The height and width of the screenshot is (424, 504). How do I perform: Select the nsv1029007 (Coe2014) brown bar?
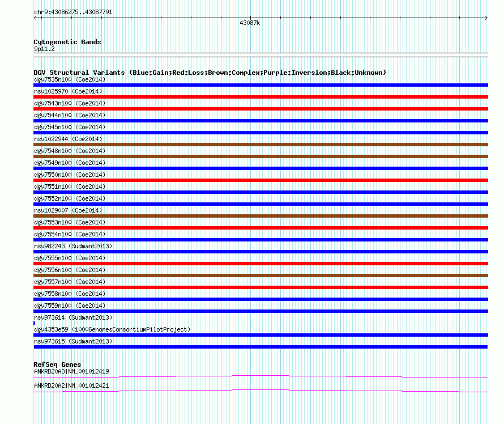coord(260,216)
